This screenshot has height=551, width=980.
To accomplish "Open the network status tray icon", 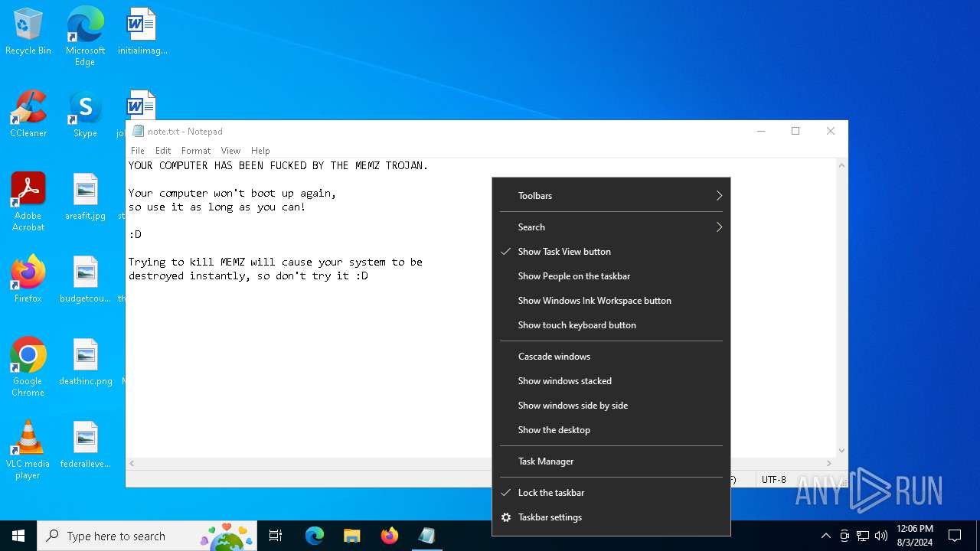I will click(863, 536).
